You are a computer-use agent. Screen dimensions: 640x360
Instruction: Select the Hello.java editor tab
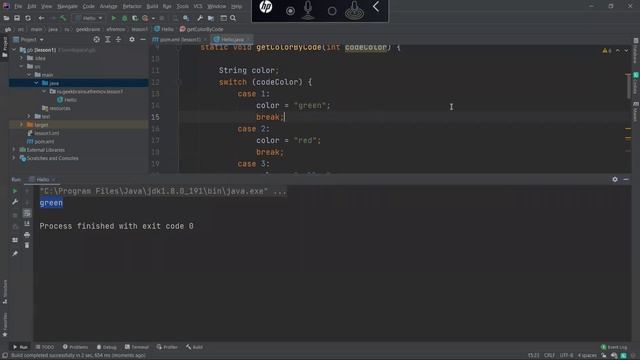click(x=232, y=40)
